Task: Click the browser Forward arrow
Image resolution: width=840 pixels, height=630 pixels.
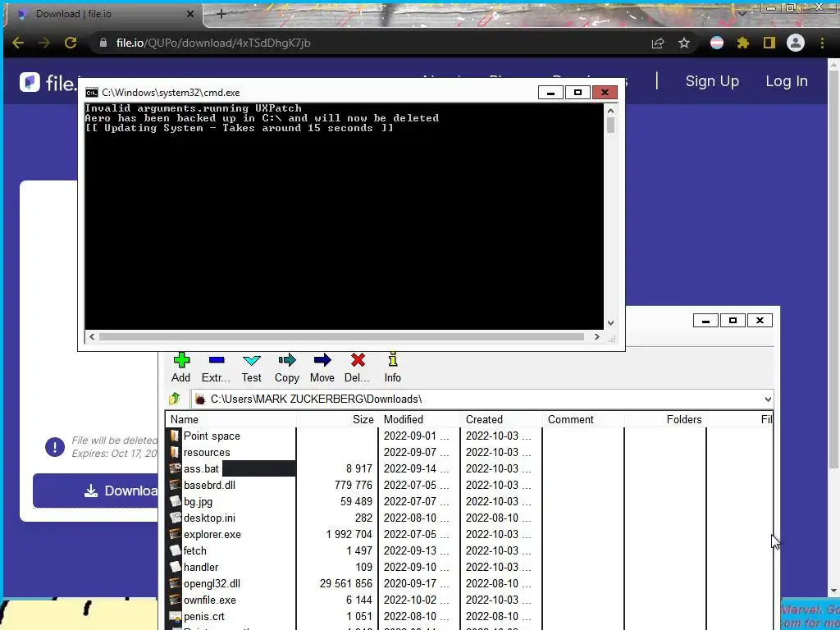Action: 44,43
